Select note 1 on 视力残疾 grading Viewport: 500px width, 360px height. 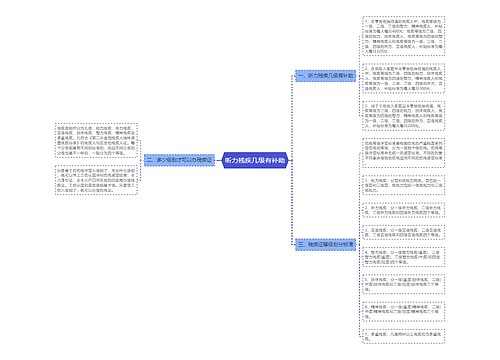click(403, 185)
